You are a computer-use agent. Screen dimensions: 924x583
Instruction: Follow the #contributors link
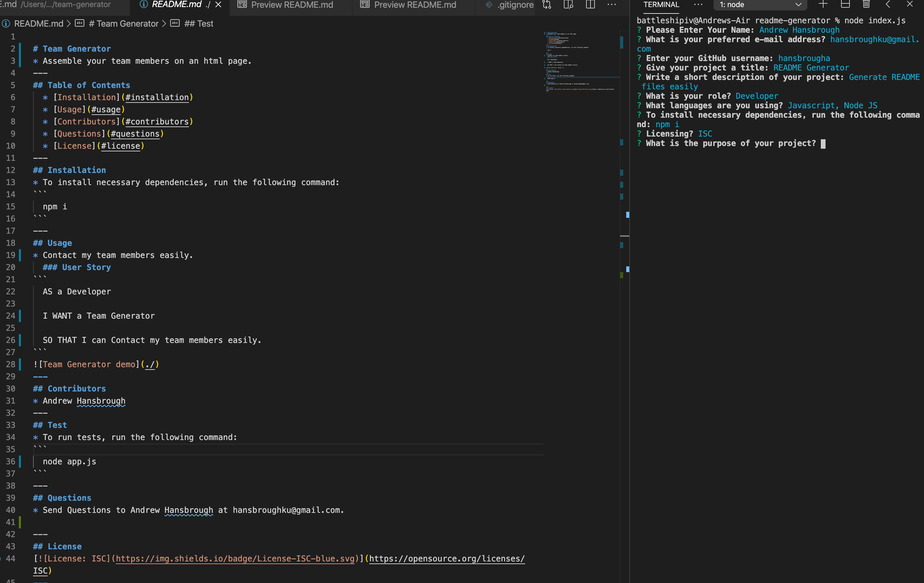coord(157,122)
